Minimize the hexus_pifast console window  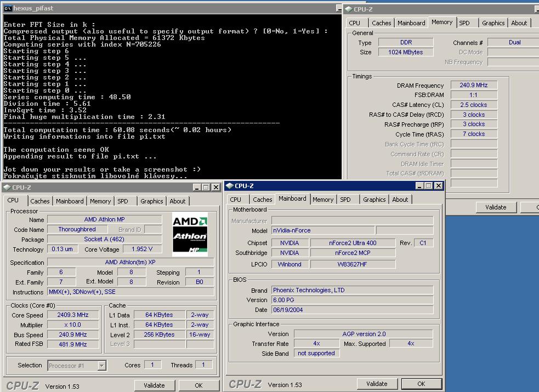(339, 8)
